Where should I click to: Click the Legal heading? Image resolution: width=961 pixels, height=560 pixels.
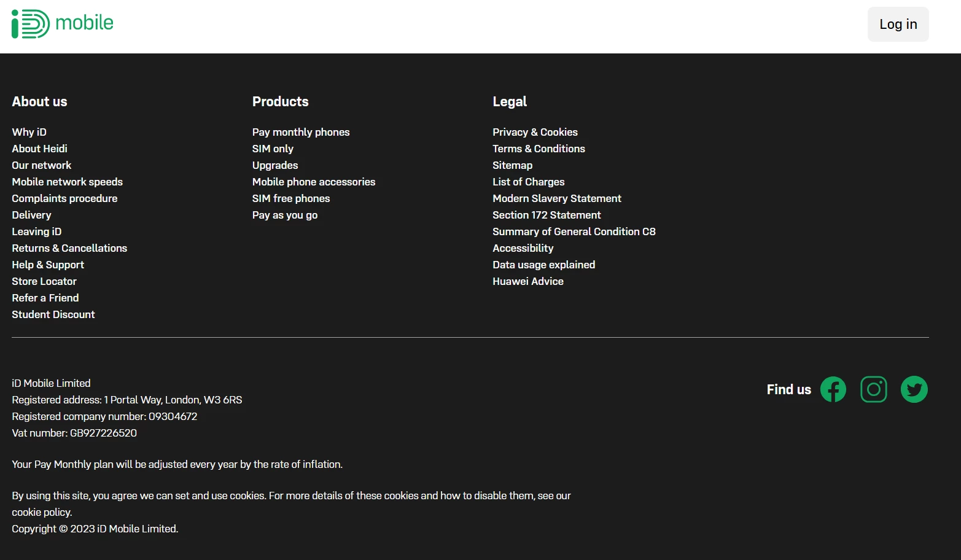pyautogui.click(x=510, y=102)
